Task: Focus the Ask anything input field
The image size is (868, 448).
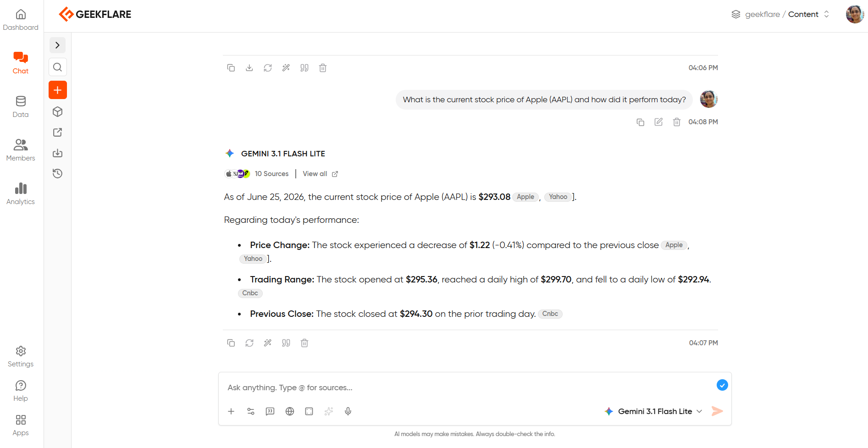Action: (468, 387)
